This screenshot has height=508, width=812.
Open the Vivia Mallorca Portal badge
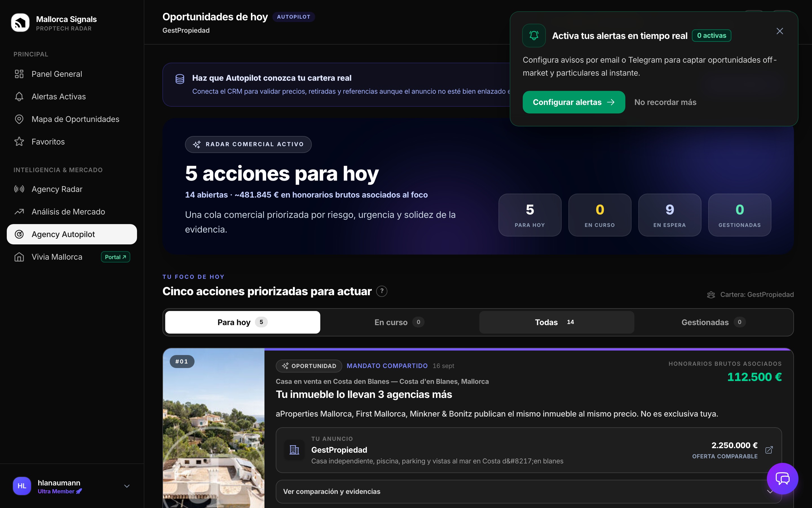pos(115,257)
